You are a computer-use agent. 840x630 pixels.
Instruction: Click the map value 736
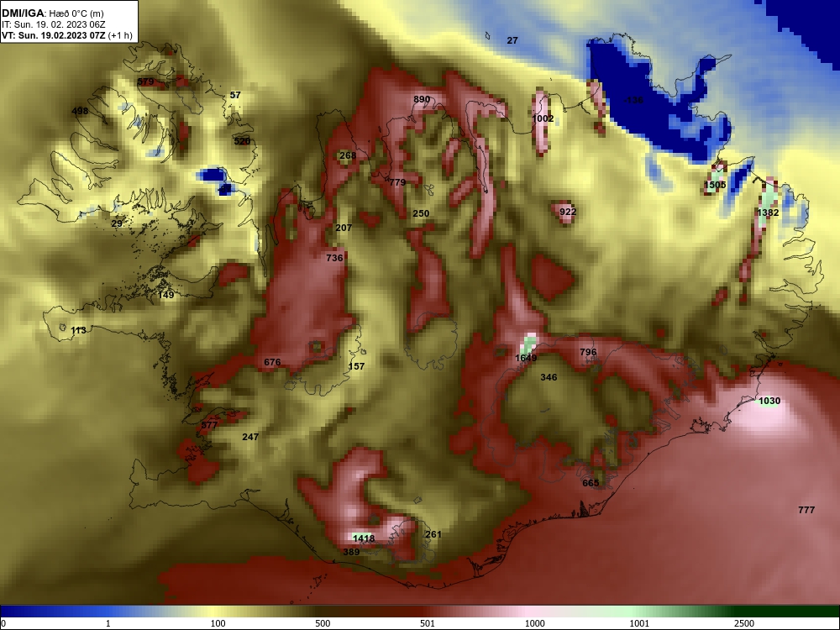coord(334,258)
